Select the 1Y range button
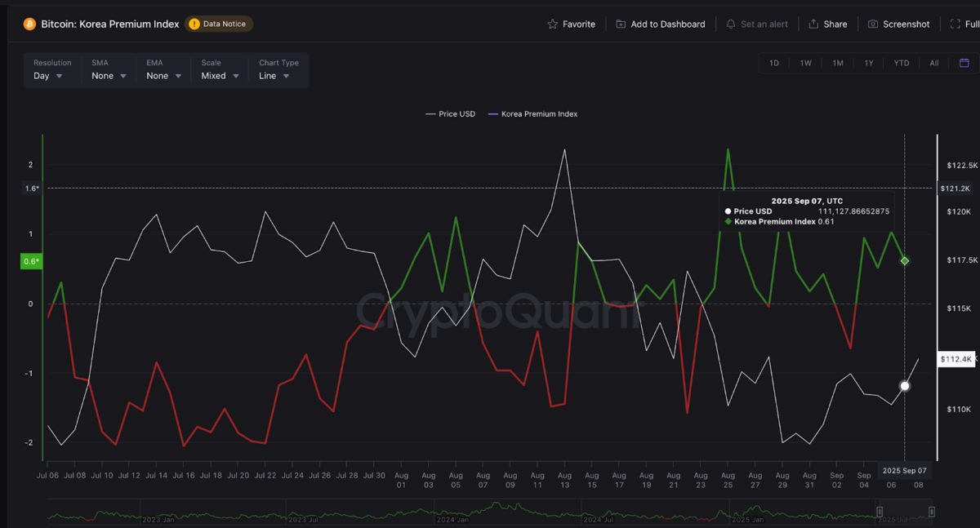980x528 pixels. [x=869, y=62]
